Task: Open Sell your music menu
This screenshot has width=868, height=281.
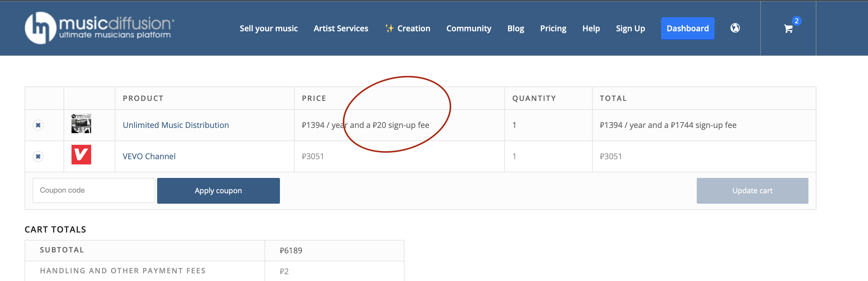Action: 269,28
